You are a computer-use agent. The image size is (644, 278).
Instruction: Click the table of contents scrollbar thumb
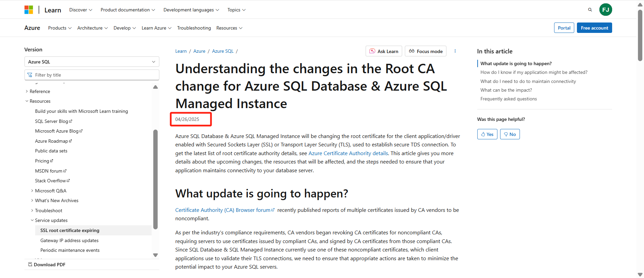pyautogui.click(x=155, y=179)
